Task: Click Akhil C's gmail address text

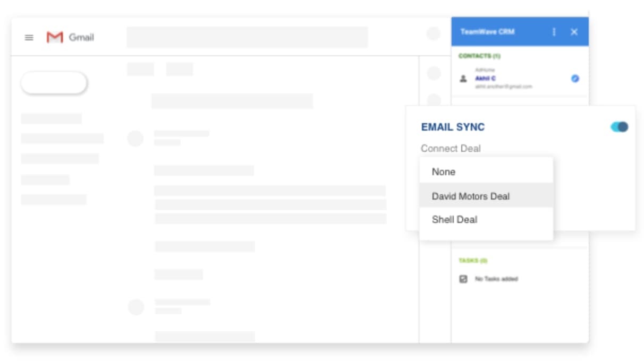Action: click(x=503, y=85)
